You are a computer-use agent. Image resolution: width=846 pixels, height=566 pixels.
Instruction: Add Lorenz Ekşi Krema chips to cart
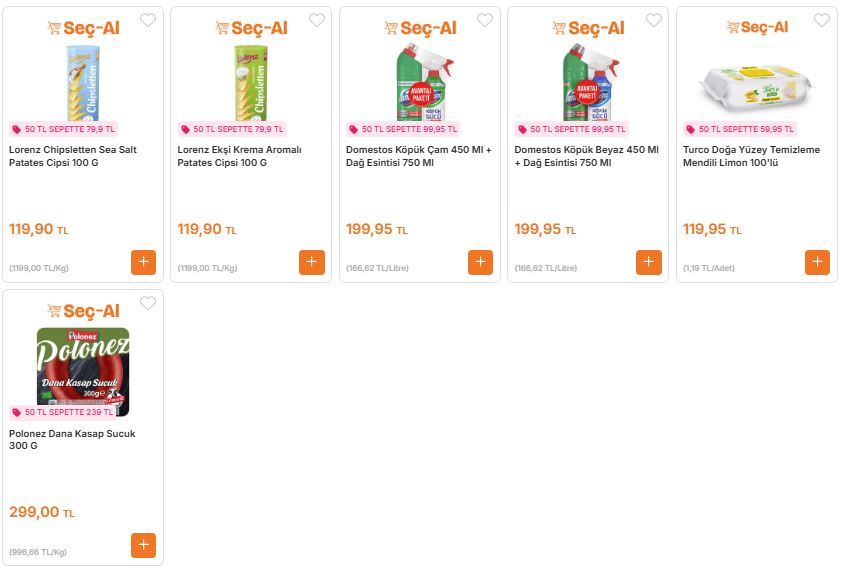click(312, 262)
